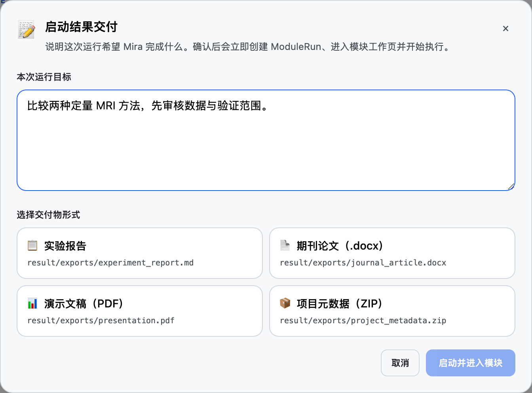This screenshot has height=393, width=532.
Task: Click the memo pencil icon beside the dialog title
Action: (x=27, y=30)
